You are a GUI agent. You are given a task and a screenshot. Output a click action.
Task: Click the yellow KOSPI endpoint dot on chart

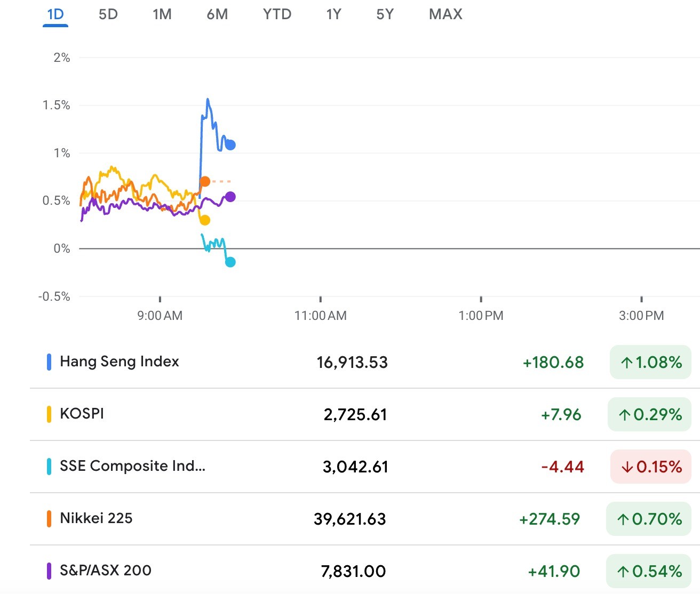pyautogui.click(x=205, y=220)
